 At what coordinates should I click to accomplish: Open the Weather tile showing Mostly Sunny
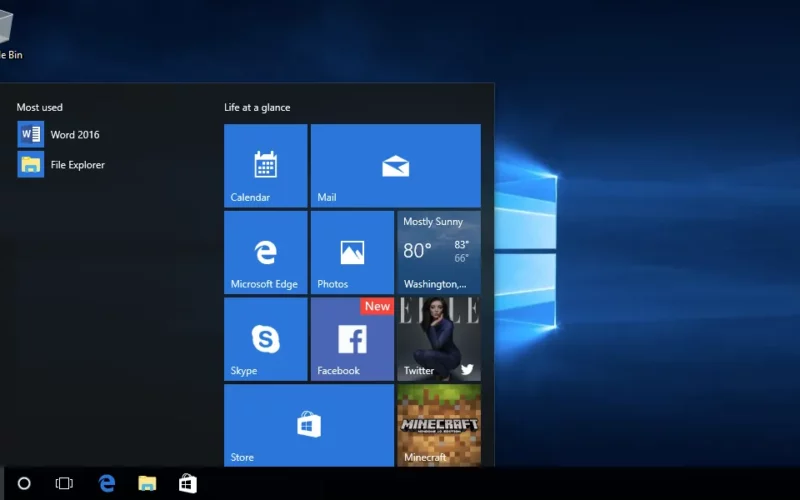coord(439,253)
